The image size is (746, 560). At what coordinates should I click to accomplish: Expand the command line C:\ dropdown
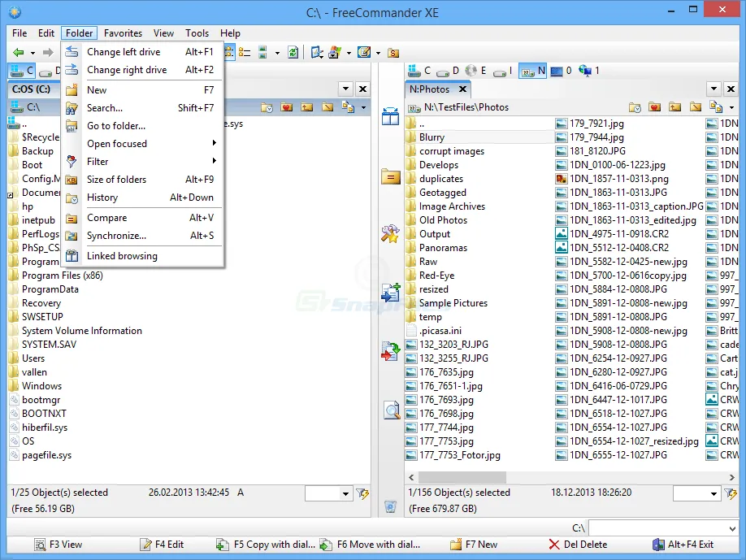[733, 528]
